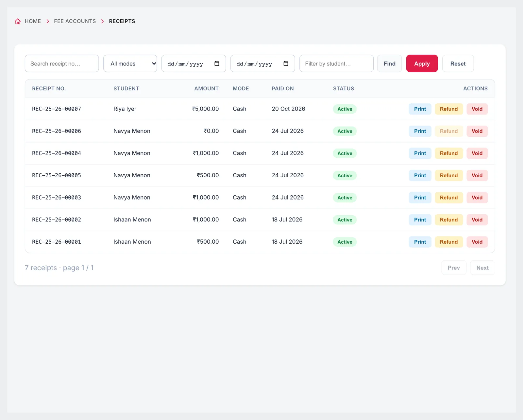Print receipt REC-25-26-00001
523x420 pixels.
(420, 242)
